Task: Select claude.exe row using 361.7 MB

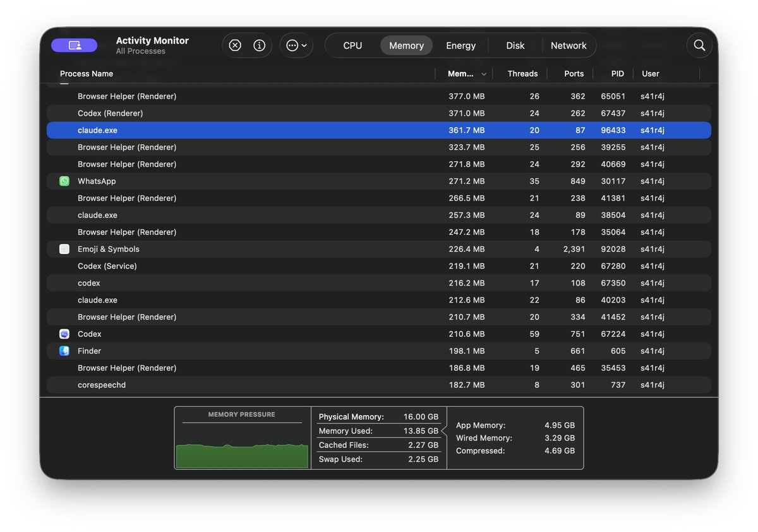Action: (x=379, y=130)
